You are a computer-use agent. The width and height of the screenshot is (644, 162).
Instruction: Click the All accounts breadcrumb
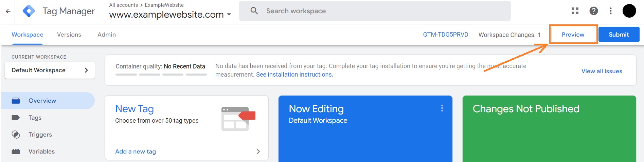click(x=123, y=5)
